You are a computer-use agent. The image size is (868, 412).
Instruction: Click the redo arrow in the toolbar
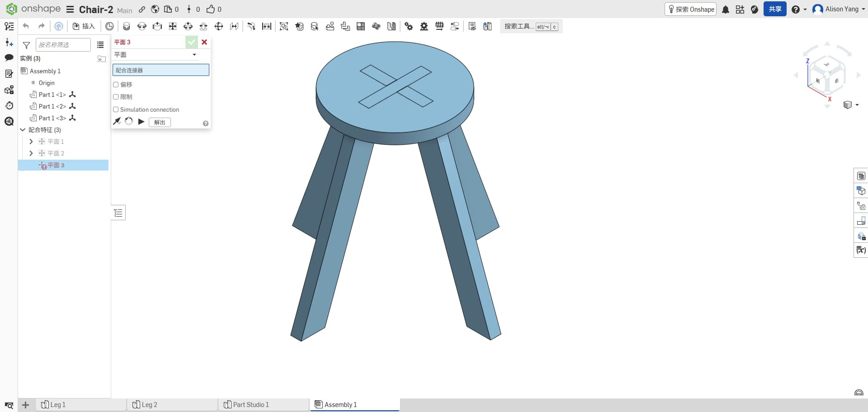tap(42, 26)
